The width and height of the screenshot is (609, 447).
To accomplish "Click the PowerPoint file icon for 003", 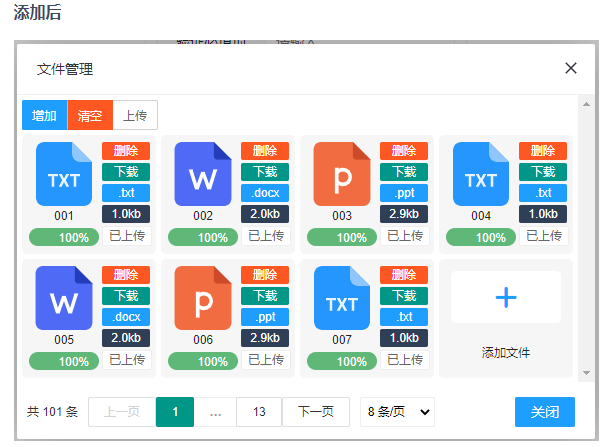I will pos(342,174).
